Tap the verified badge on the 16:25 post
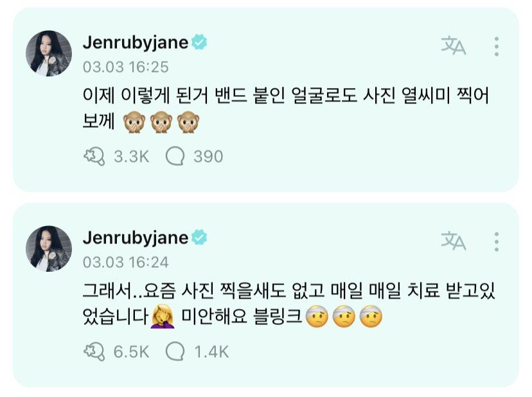 (x=199, y=42)
